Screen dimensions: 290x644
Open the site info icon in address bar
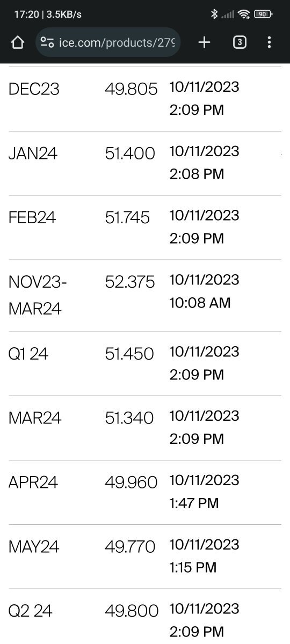tap(47, 42)
